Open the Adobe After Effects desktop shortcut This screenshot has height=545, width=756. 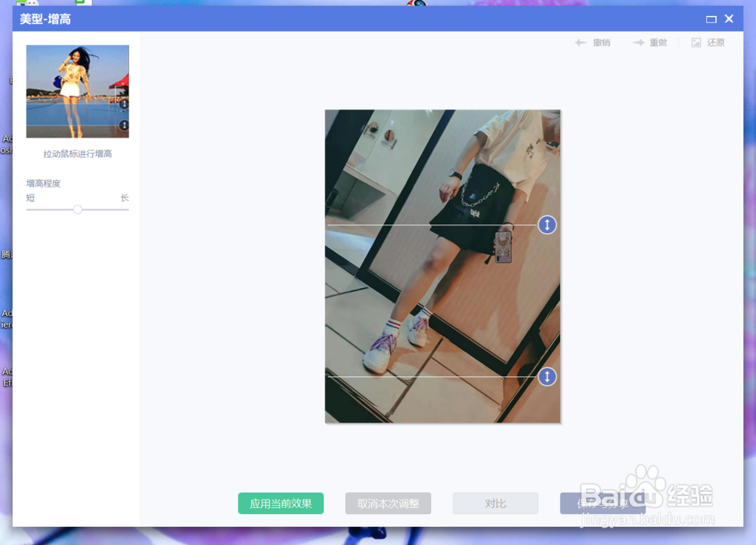(x=5, y=378)
